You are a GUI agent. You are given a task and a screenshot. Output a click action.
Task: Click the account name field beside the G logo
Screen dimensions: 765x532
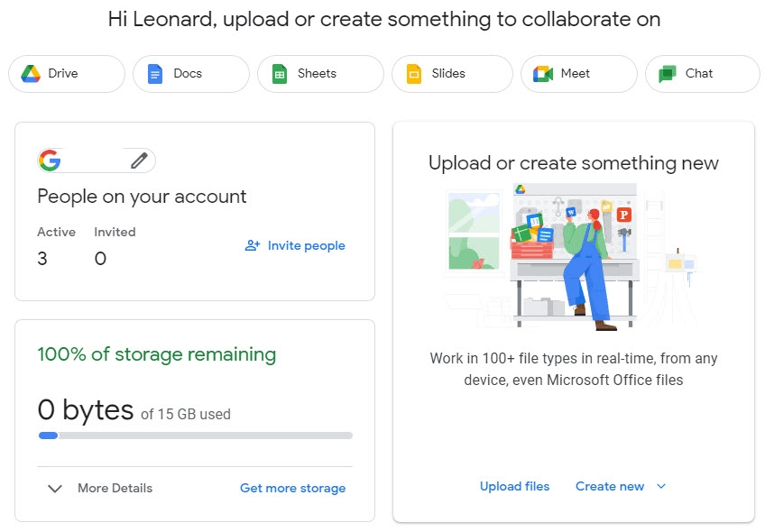[95, 160]
